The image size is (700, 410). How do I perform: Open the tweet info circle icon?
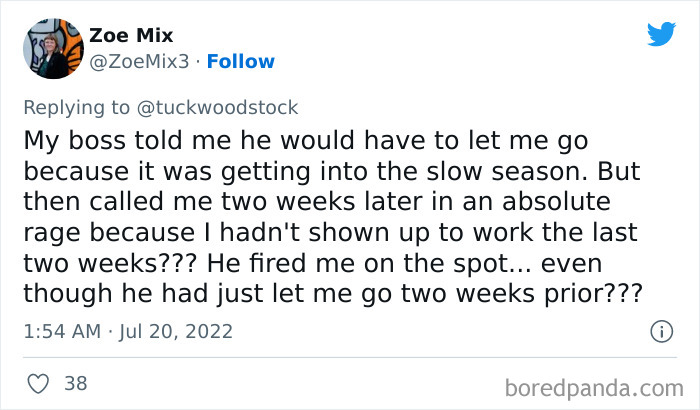660,330
